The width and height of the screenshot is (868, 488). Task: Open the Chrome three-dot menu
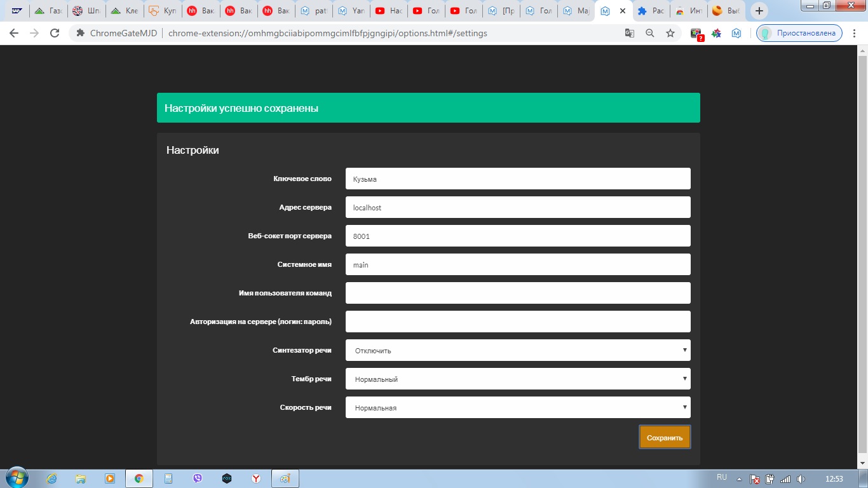point(855,33)
